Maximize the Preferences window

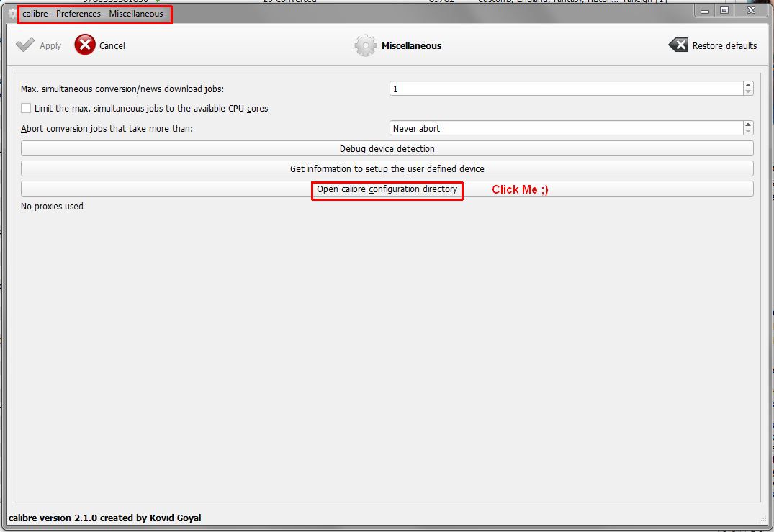[x=724, y=10]
